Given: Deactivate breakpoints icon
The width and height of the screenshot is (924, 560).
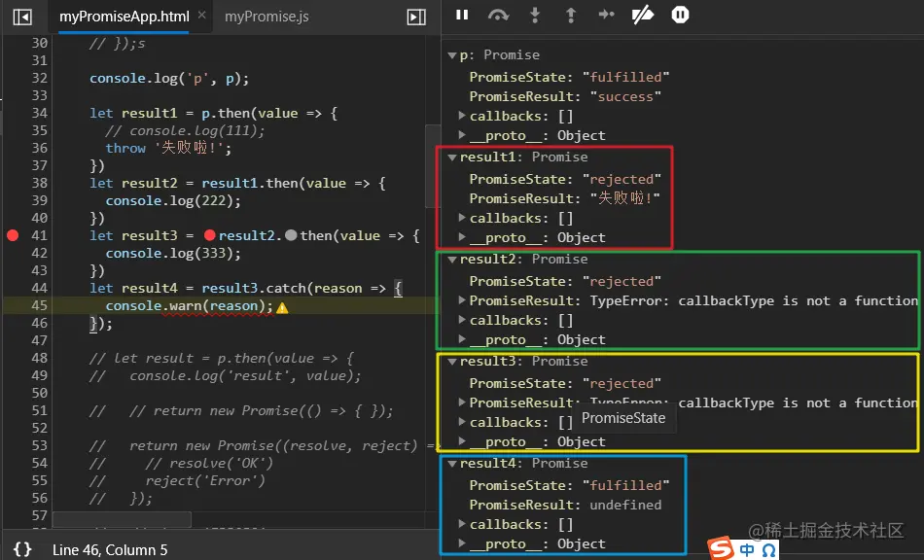Looking at the screenshot, I should point(642,15).
